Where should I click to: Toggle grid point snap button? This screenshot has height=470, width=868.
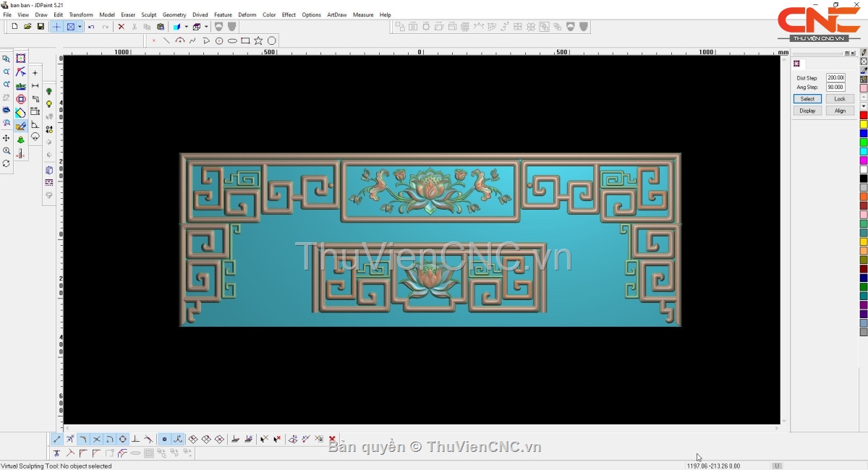164,440
